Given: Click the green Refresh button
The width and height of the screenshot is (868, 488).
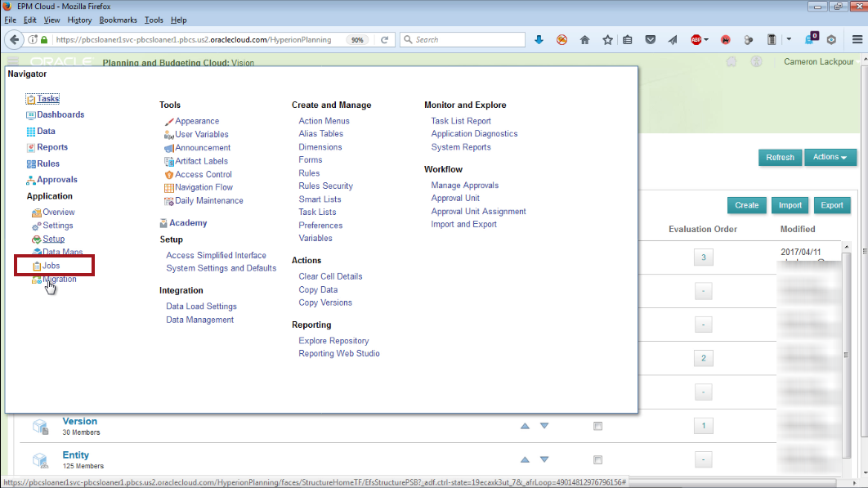Looking at the screenshot, I should (x=780, y=157).
